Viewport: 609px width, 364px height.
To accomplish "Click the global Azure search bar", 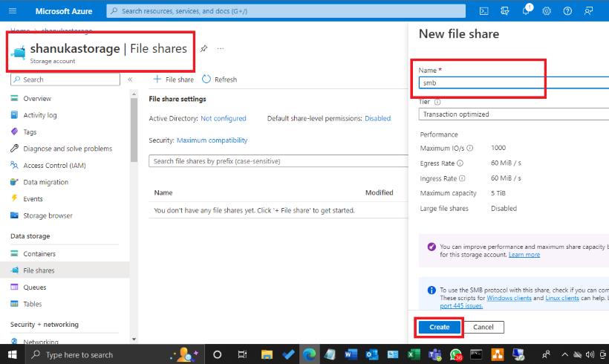I will pyautogui.click(x=286, y=11).
